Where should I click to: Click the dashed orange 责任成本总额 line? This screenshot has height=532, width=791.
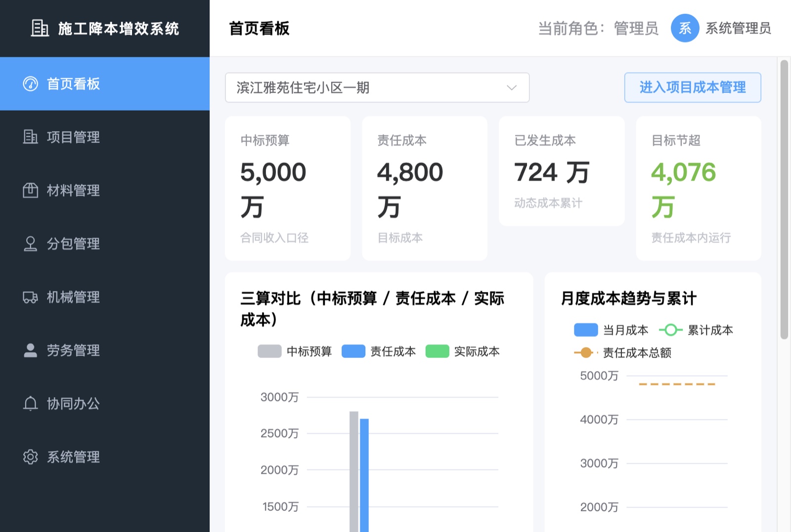coord(677,384)
